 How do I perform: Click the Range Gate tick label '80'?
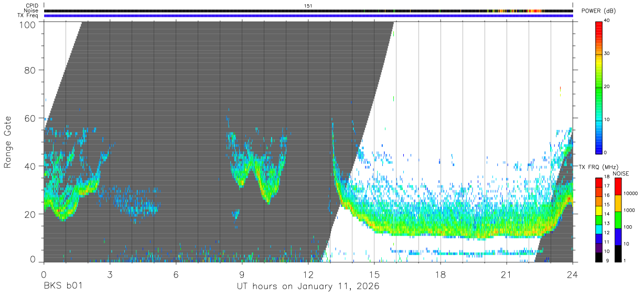[30, 70]
